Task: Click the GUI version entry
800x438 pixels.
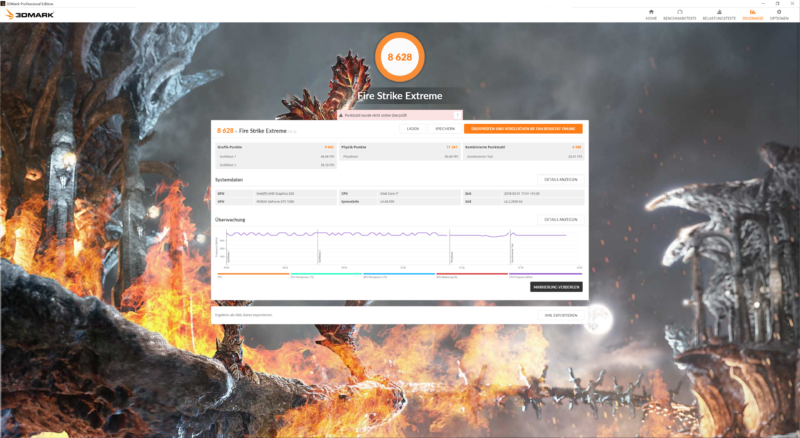Action: click(x=523, y=202)
